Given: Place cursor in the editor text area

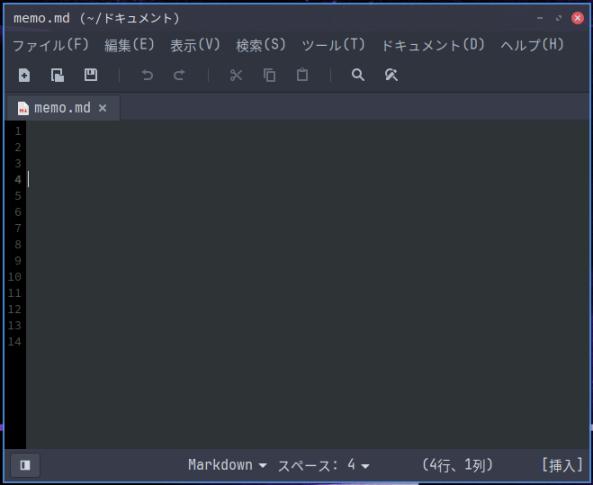Looking at the screenshot, I should pos(307,284).
